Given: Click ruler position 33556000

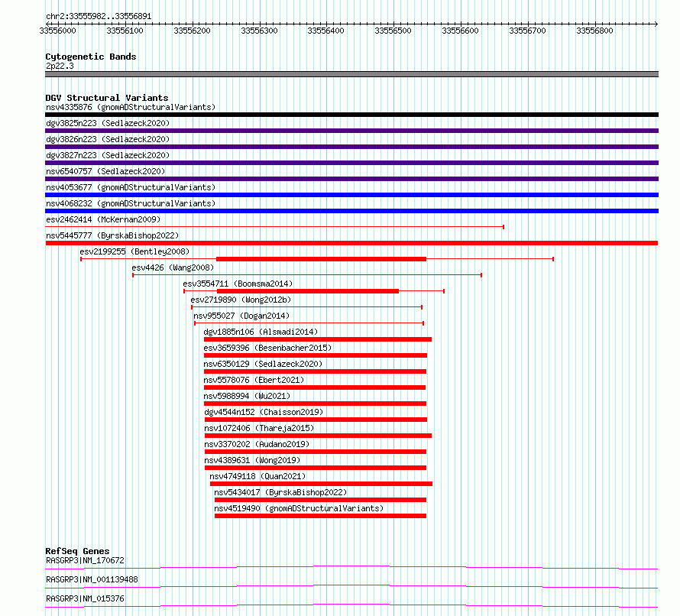Looking at the screenshot, I should (x=57, y=31).
